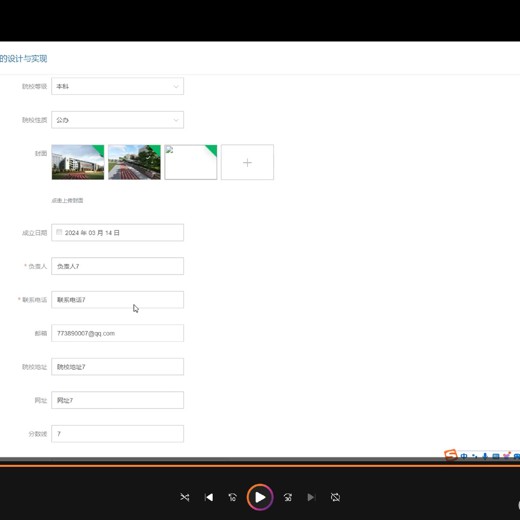520x520 pixels.
Task: Click the 成立日期 field label
Action: pyautogui.click(x=34, y=233)
